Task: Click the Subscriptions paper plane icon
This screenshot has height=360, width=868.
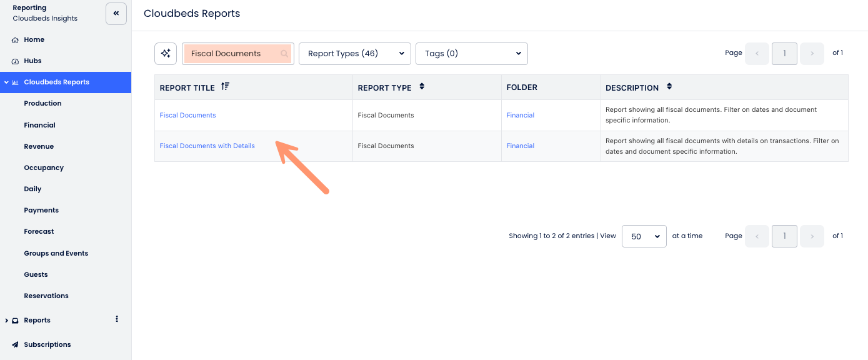Action: click(15, 344)
